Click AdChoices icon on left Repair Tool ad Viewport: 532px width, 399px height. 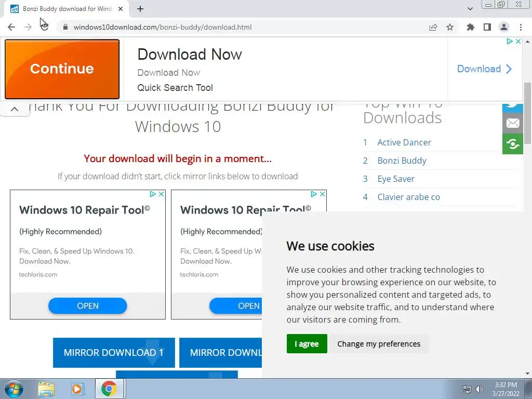point(153,194)
